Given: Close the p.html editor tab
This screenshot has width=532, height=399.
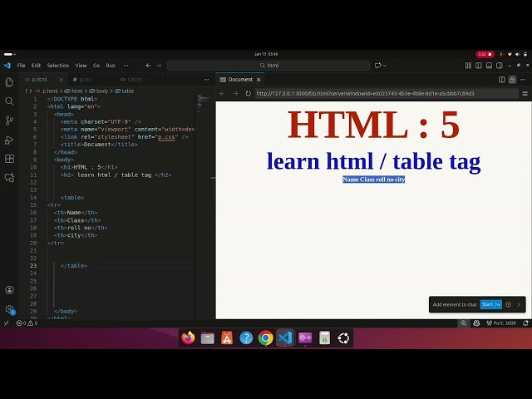Looking at the screenshot, I should click(x=61, y=80).
